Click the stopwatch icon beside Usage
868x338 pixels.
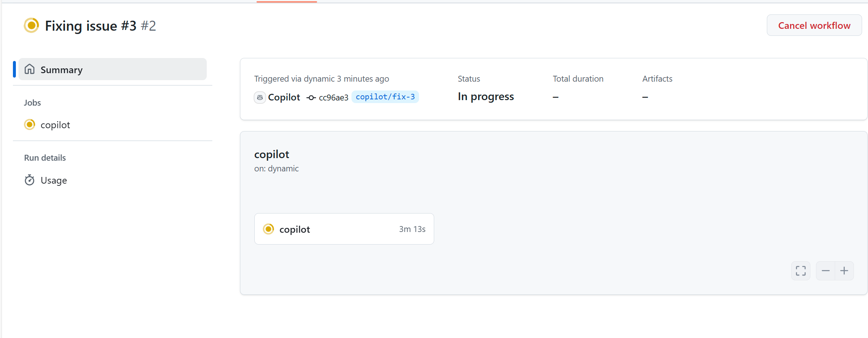(x=29, y=180)
